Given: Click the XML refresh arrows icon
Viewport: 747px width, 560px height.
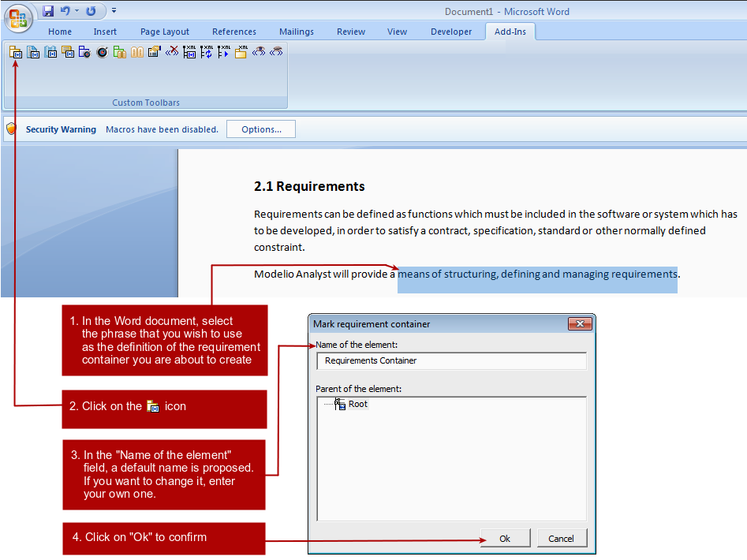Looking at the screenshot, I should tap(207, 51).
